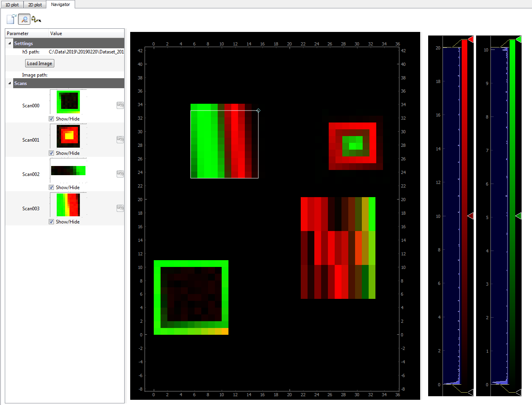Uncheck Show/Hide for Scan000
This screenshot has width=532, height=405.
point(51,119)
